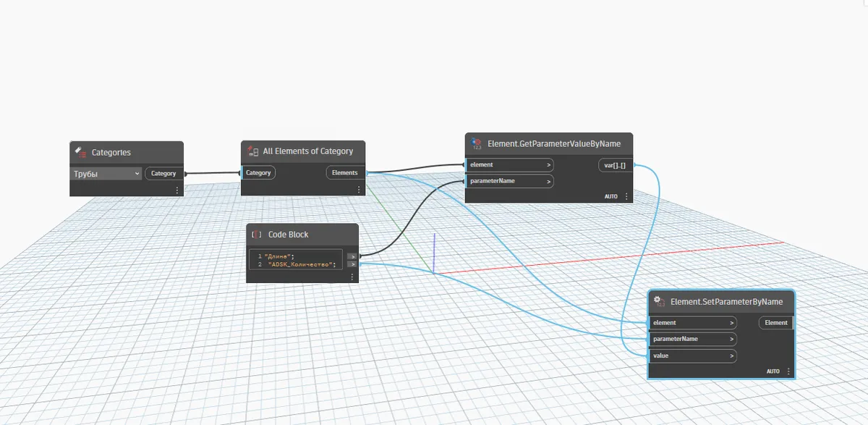868x425 pixels.
Task: Click the Element.GetParameterValueByName node icon
Action: click(476, 143)
